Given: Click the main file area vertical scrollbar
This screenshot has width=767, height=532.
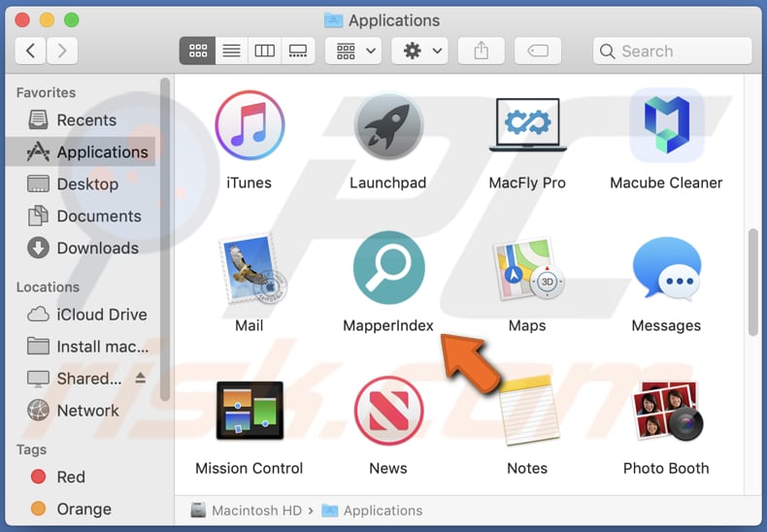Looking at the screenshot, I should click(x=753, y=283).
